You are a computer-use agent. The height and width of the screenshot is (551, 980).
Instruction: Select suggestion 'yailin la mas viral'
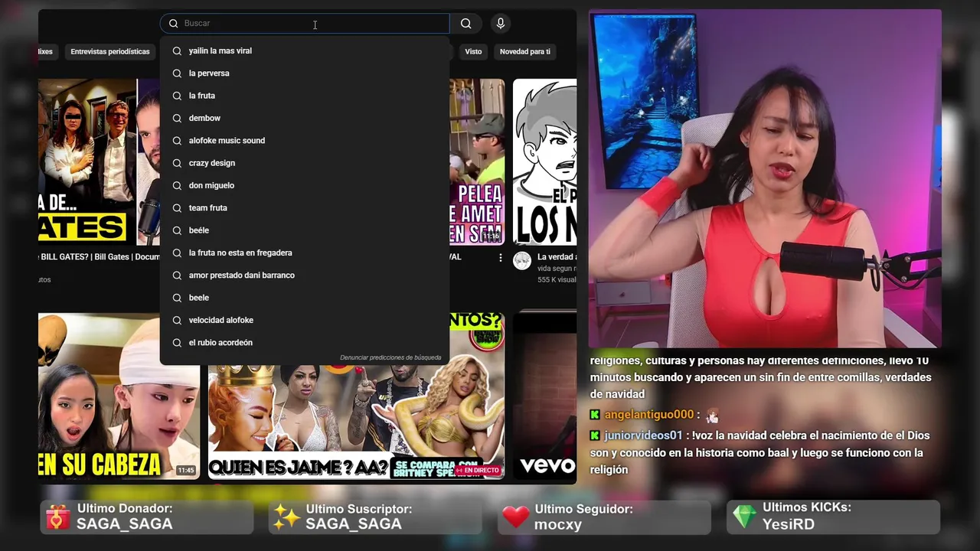coord(305,51)
